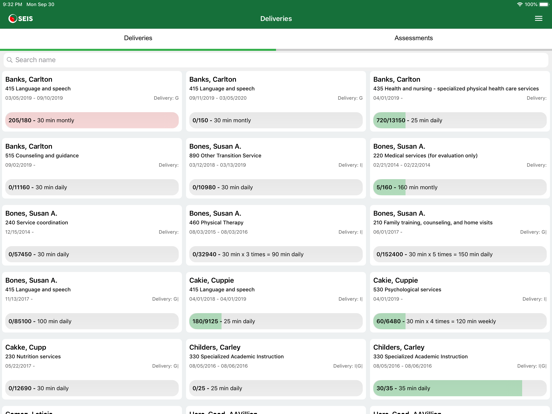Select the 720/13150 25 min daily progress bar
The height and width of the screenshot is (414, 552).
tap(460, 120)
